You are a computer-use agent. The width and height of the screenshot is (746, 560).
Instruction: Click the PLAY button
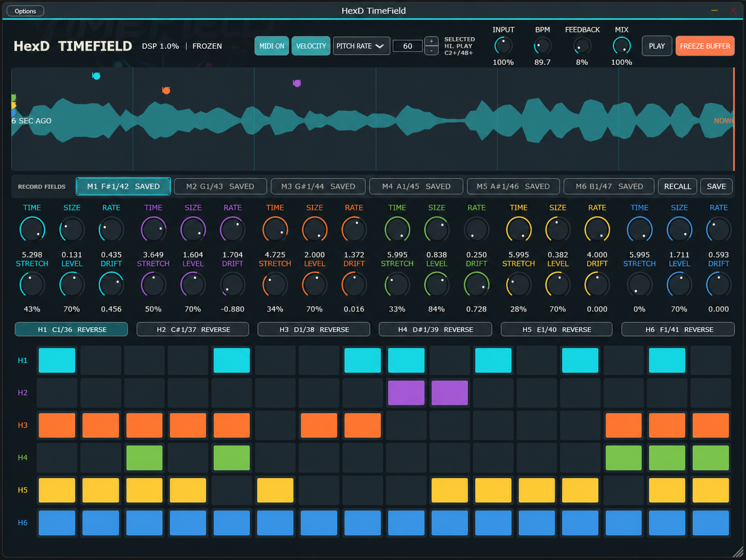click(657, 46)
